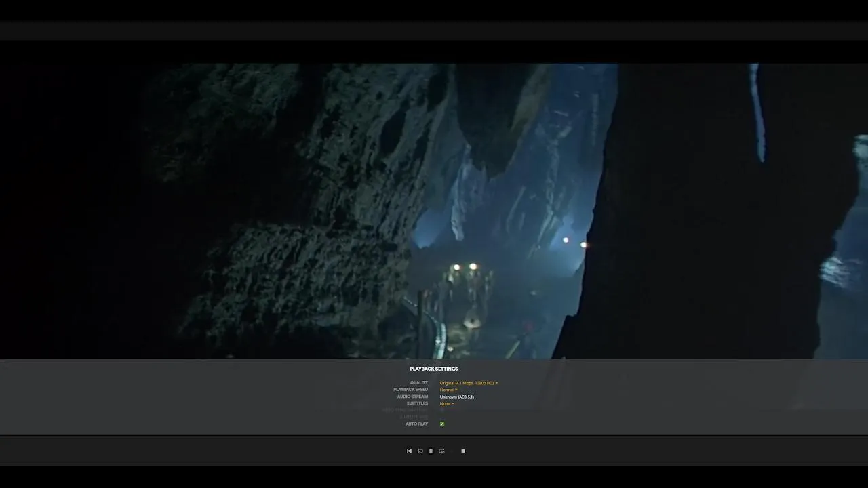Click the replay backward arrow icon
Screen dimensions: 868x488
tap(420, 451)
